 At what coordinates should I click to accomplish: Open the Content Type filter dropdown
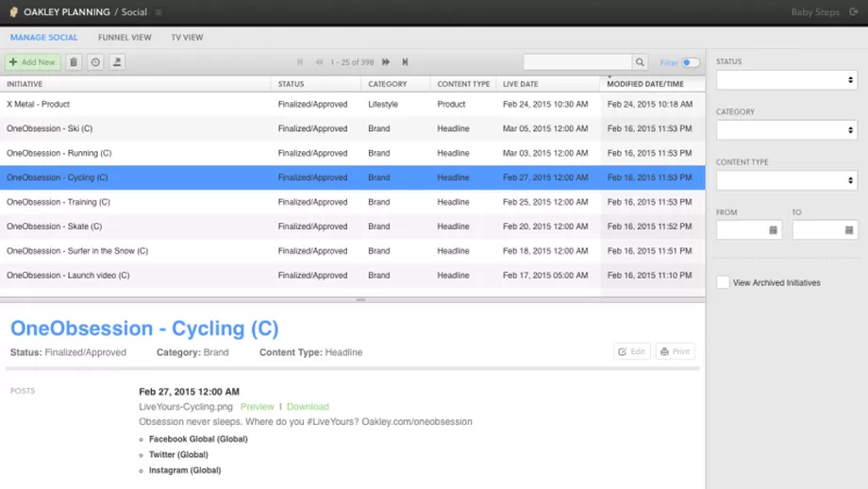786,180
